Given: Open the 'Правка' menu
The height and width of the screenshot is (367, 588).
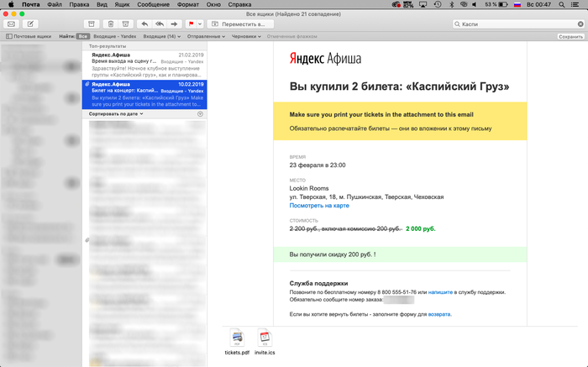Looking at the screenshot, I should point(79,4).
